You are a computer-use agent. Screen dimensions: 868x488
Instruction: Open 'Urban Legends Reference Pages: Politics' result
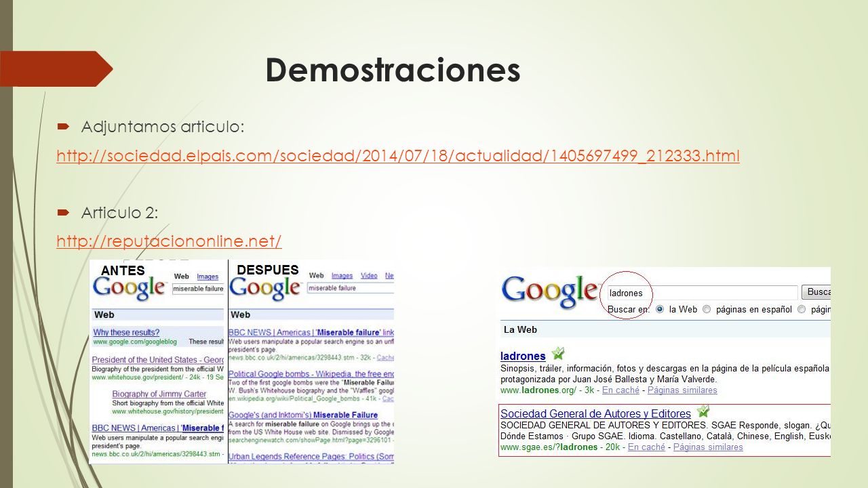(x=311, y=455)
